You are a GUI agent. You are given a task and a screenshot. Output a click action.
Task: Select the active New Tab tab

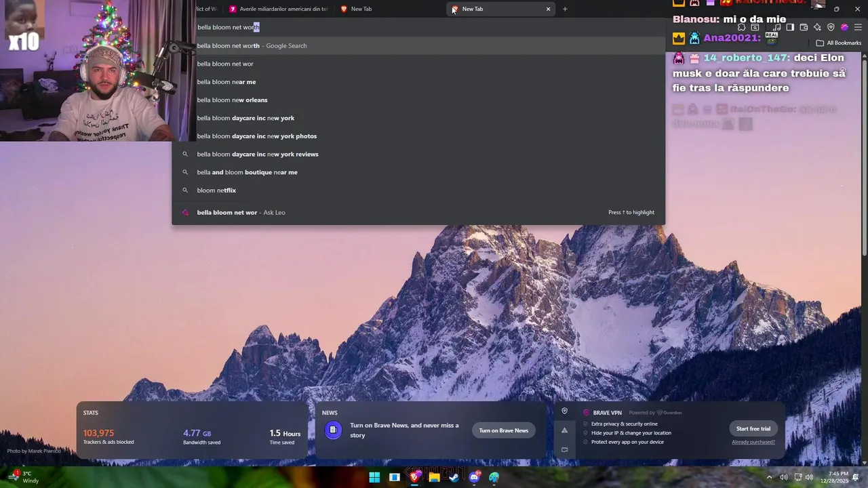pyautogui.click(x=500, y=9)
